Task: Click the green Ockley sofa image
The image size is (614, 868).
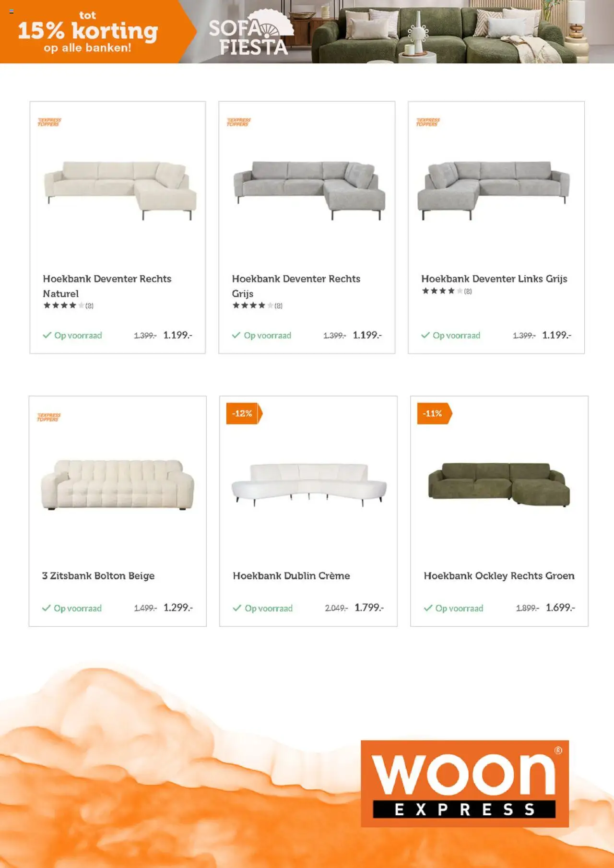Action: [499, 484]
